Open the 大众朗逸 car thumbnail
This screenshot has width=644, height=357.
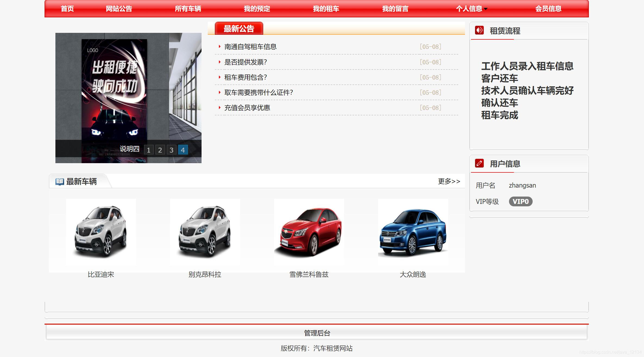click(x=413, y=232)
